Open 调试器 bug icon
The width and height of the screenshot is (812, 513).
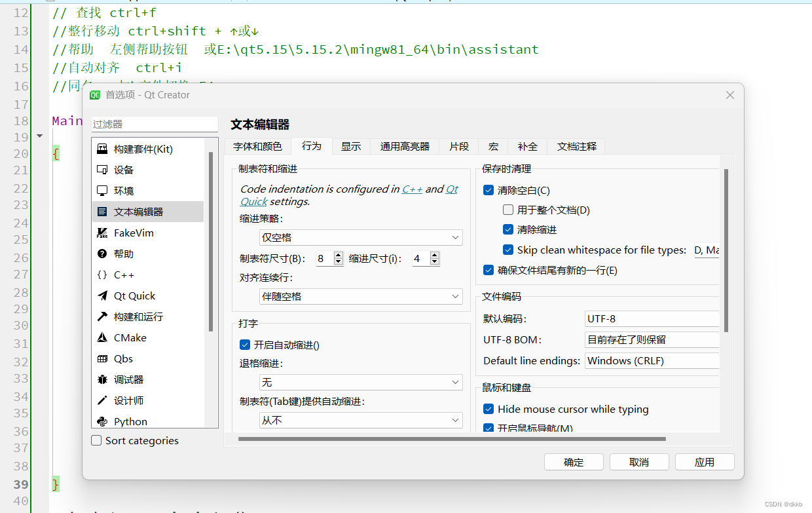pyautogui.click(x=102, y=379)
